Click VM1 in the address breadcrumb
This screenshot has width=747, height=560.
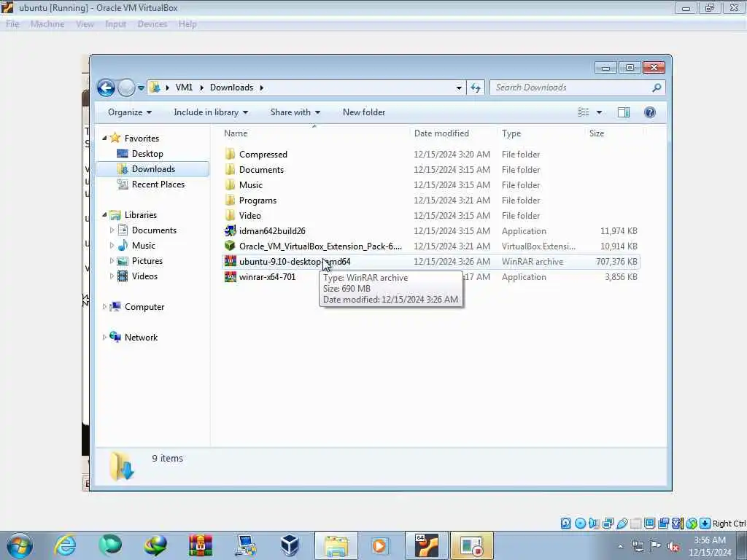point(184,87)
